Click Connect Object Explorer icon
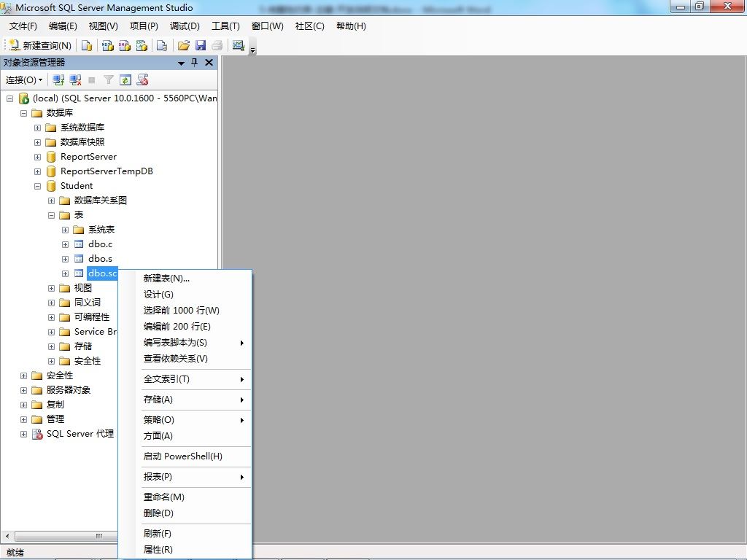Image resolution: width=747 pixels, height=560 pixels. pos(58,80)
